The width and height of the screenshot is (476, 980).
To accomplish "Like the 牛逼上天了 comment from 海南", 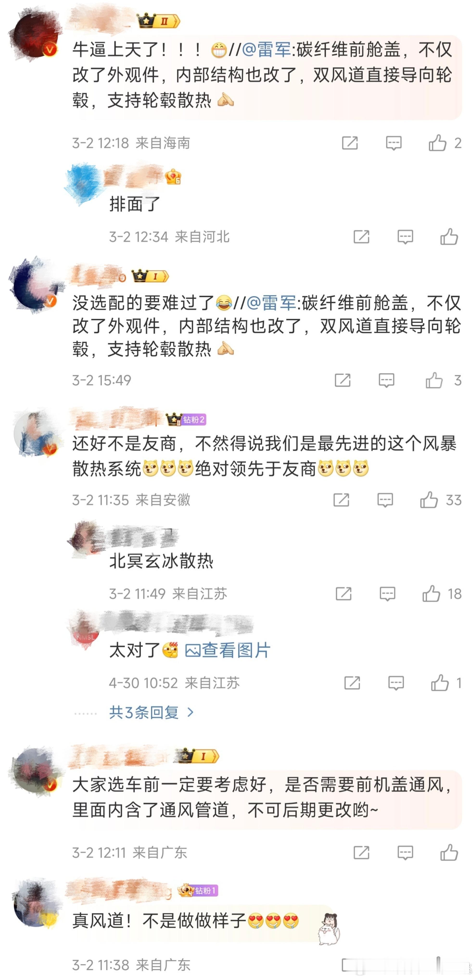I will pyautogui.click(x=438, y=143).
